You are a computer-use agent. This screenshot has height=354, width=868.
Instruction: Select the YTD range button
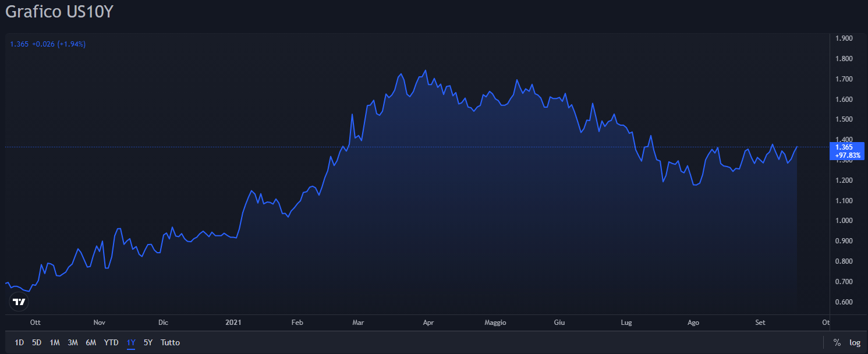[x=111, y=342]
